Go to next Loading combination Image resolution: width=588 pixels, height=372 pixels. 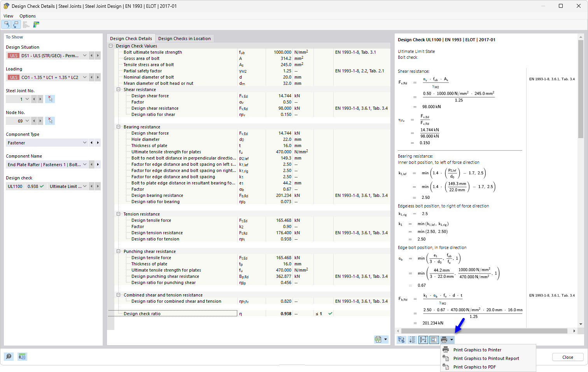(x=98, y=77)
